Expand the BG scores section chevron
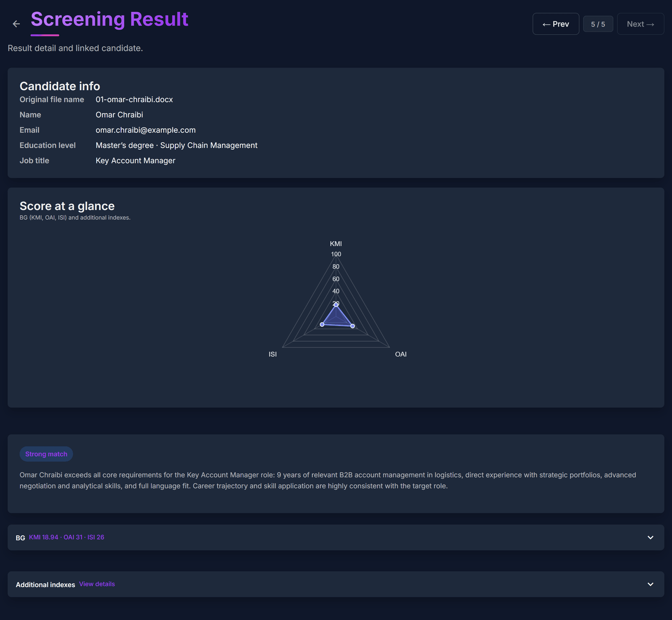 coord(651,537)
